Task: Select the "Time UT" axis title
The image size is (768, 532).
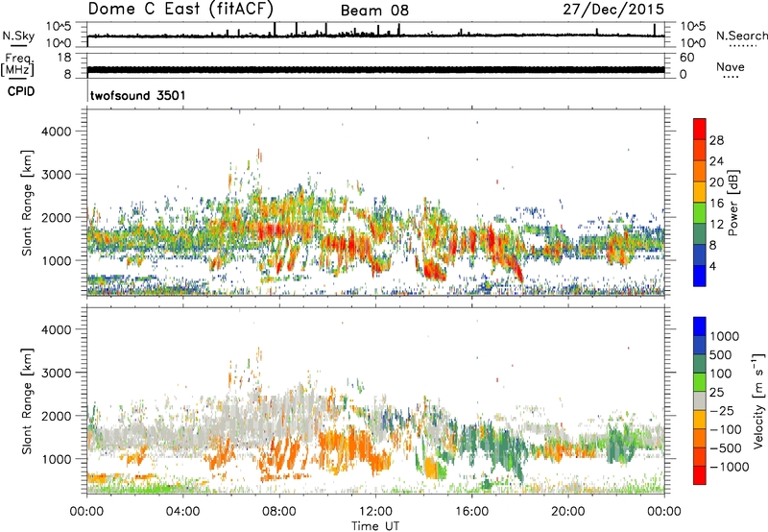Action: coord(375,526)
